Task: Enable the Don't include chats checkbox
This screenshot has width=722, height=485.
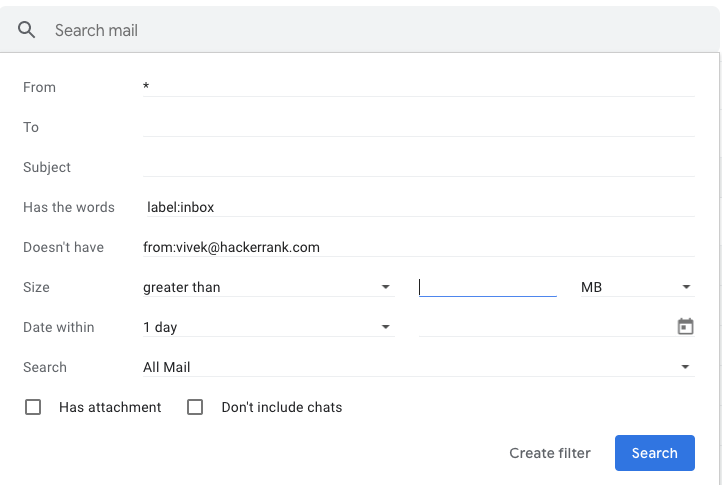Action: (195, 407)
